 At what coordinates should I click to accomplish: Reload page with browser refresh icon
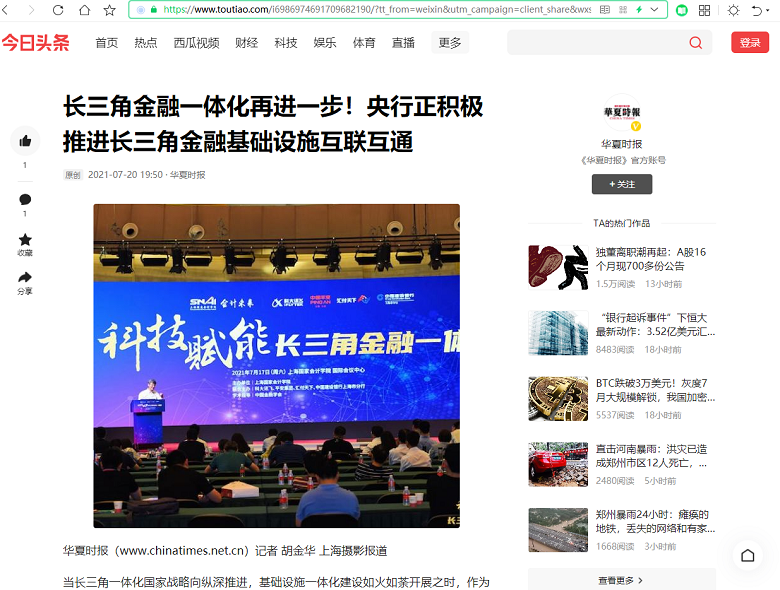58,10
